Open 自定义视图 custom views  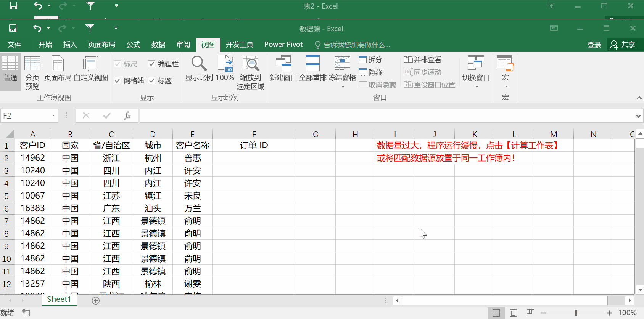(91, 69)
